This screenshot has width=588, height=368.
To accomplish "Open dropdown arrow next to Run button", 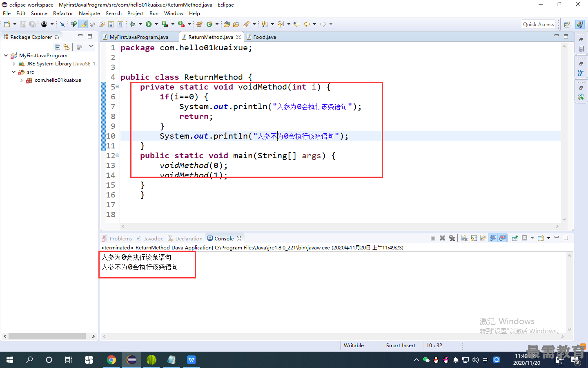I will click(x=156, y=24).
